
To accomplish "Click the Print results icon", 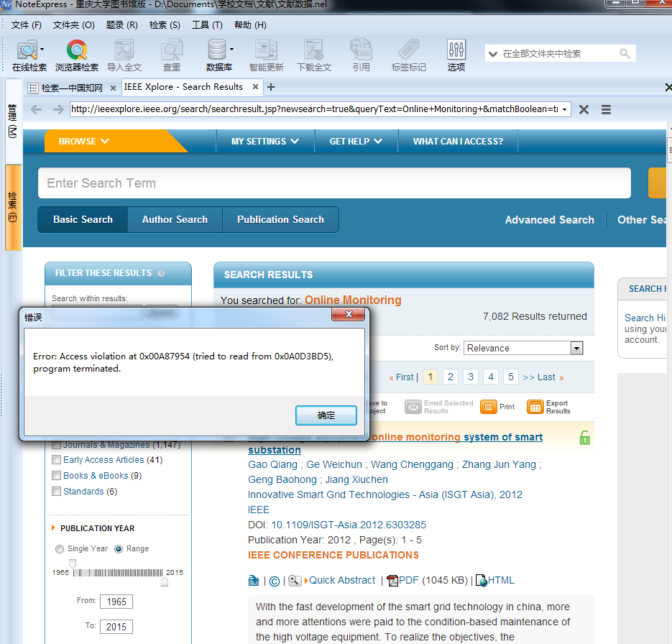I will (x=489, y=407).
